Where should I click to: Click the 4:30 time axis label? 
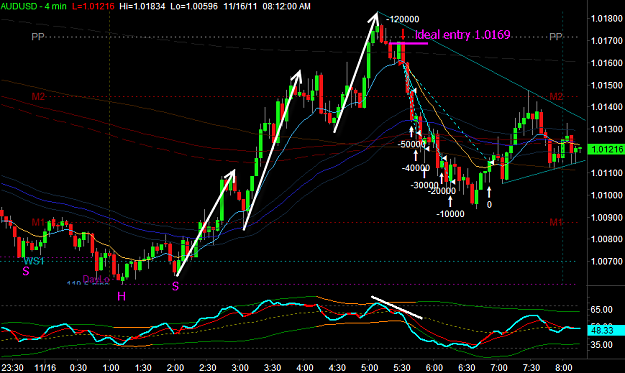pos(337,367)
